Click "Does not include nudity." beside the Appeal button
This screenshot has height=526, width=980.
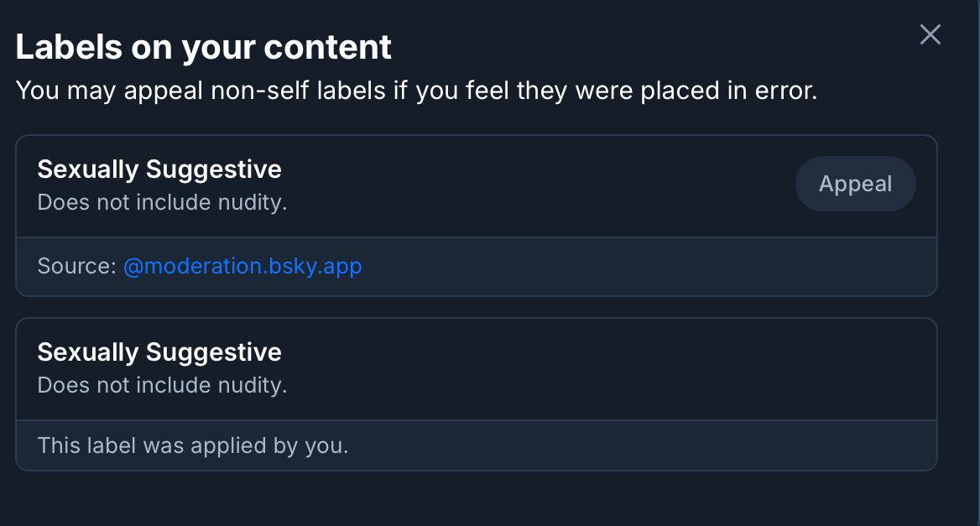tap(162, 202)
